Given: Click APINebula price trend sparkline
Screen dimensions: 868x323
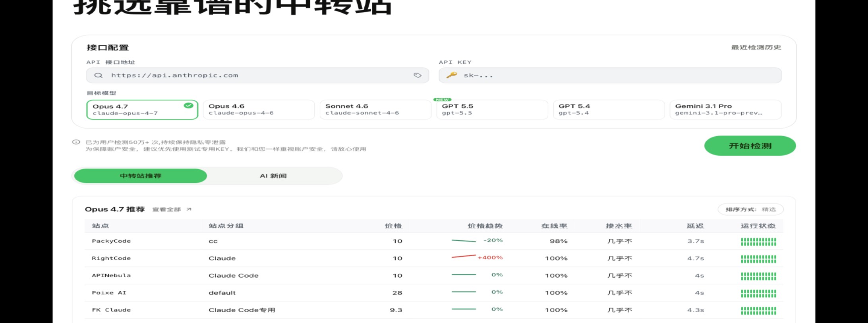Looking at the screenshot, I should pos(464,275).
